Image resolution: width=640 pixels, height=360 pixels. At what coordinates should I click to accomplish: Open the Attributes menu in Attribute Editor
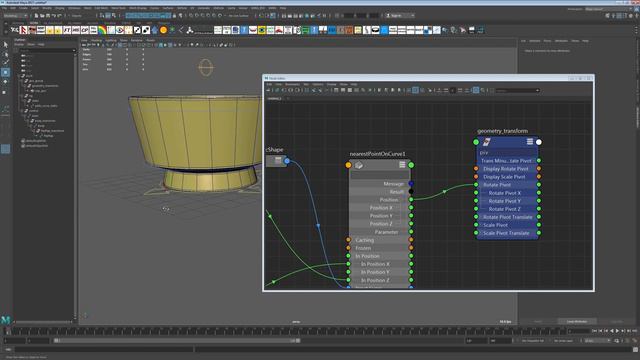(561, 41)
